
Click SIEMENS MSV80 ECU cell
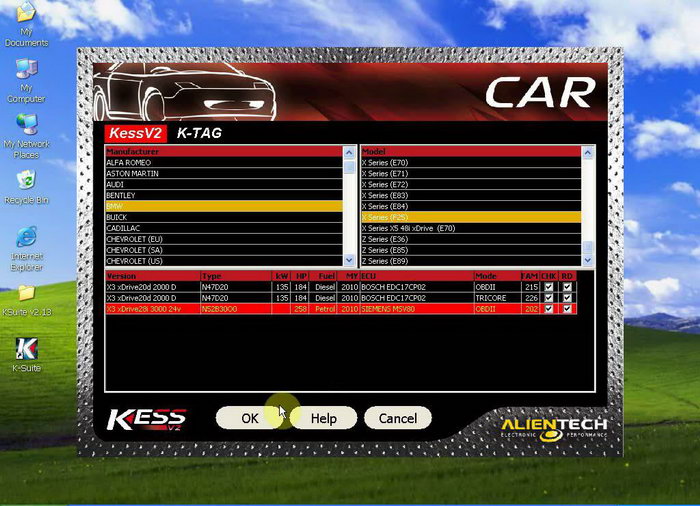(x=417, y=309)
